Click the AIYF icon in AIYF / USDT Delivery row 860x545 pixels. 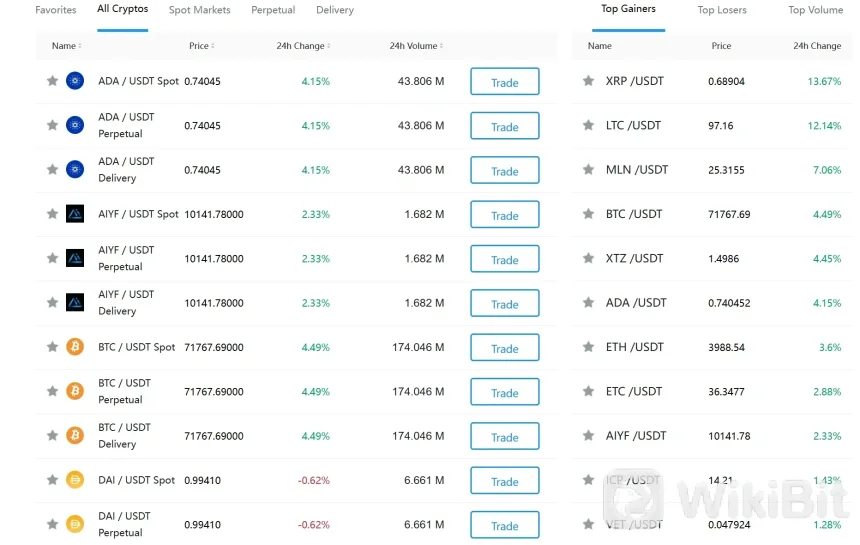click(x=75, y=302)
